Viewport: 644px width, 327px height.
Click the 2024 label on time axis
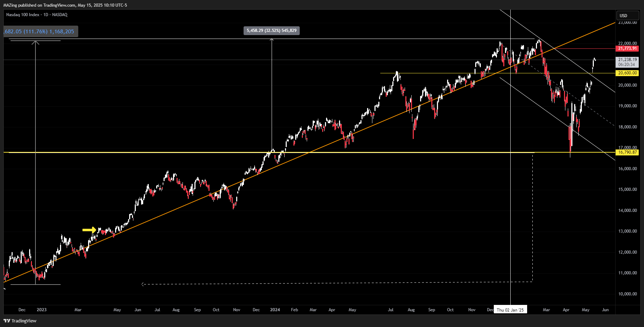[x=275, y=310]
